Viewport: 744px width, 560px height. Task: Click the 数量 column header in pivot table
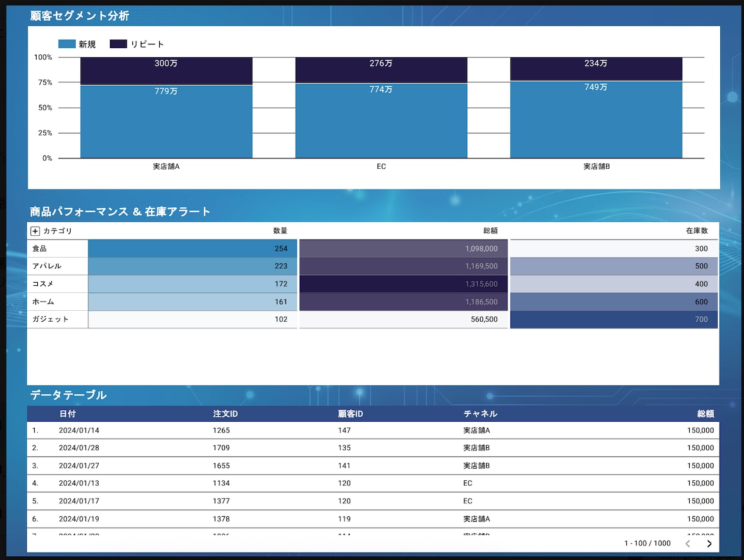click(x=280, y=231)
